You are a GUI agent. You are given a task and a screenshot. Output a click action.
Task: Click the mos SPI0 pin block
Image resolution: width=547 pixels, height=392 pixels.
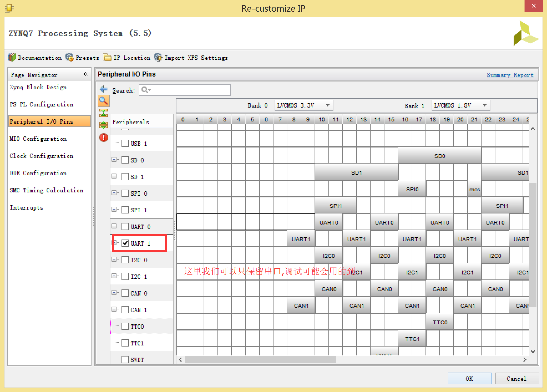[x=474, y=189]
